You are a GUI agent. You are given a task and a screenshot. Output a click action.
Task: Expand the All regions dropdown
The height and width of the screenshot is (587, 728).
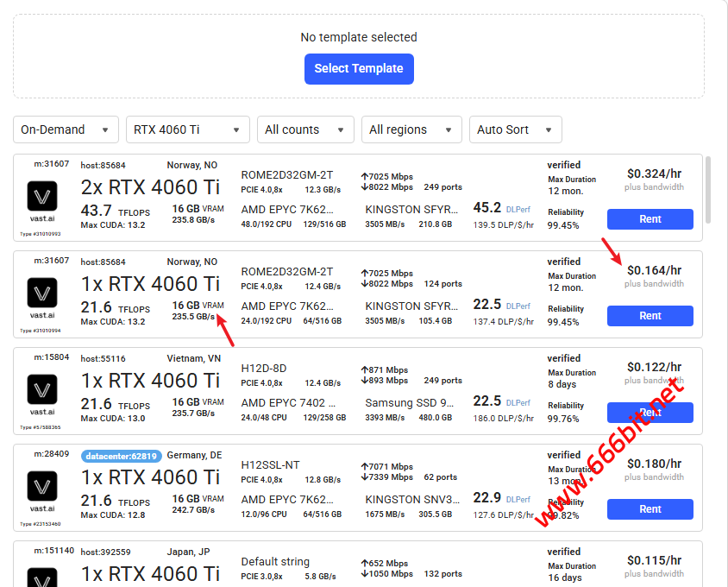(x=411, y=129)
